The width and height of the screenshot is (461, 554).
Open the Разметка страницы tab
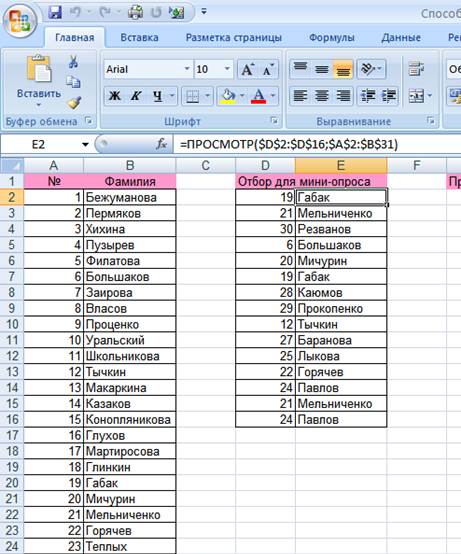pos(234,37)
